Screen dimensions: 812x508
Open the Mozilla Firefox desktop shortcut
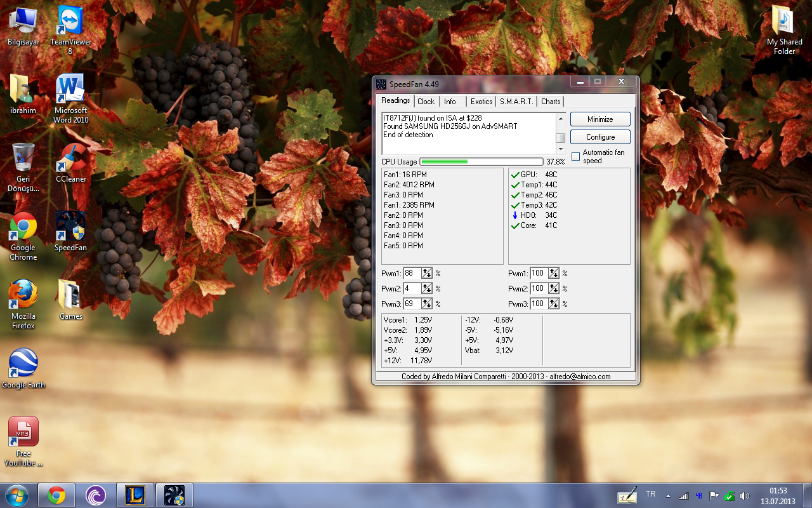(x=23, y=305)
